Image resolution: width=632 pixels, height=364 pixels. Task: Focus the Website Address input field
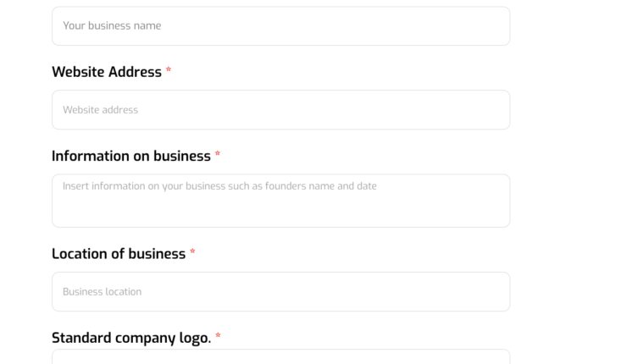(280, 110)
